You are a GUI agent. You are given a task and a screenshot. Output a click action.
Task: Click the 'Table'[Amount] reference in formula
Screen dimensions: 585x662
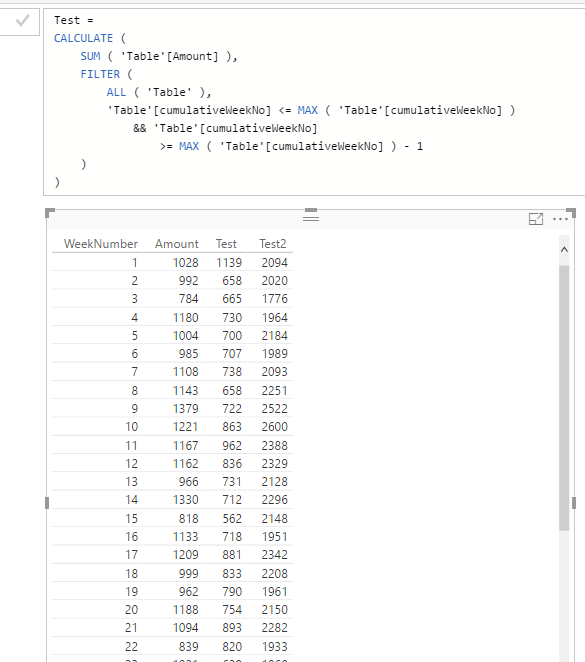tap(169, 56)
